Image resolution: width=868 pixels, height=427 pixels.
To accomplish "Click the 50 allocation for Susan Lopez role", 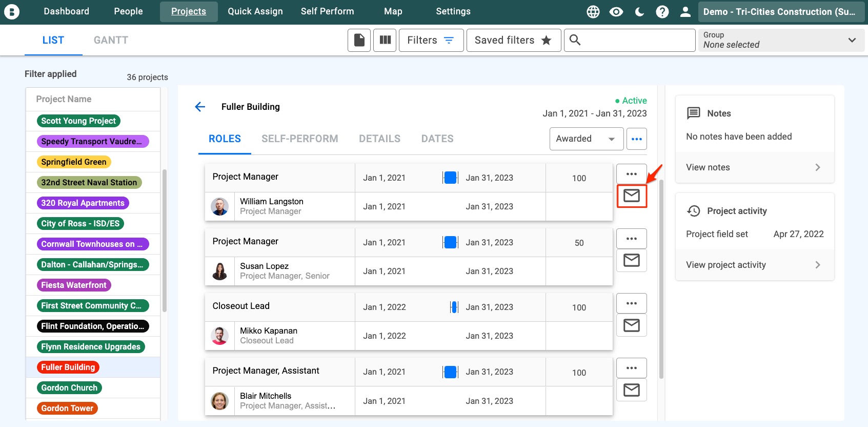I will point(579,243).
